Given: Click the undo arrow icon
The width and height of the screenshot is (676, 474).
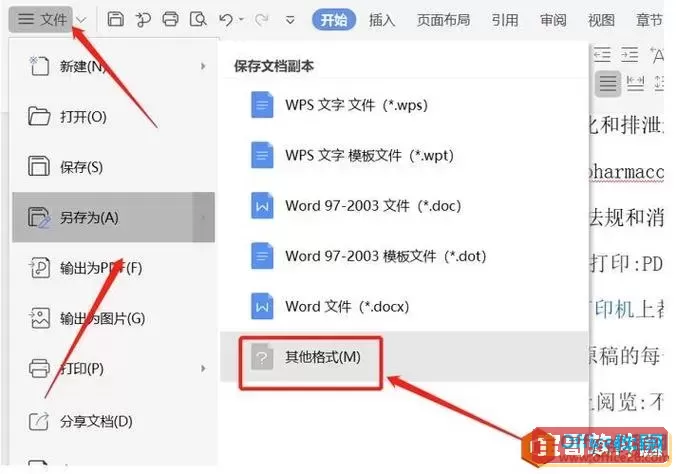Looking at the screenshot, I should point(226,19).
